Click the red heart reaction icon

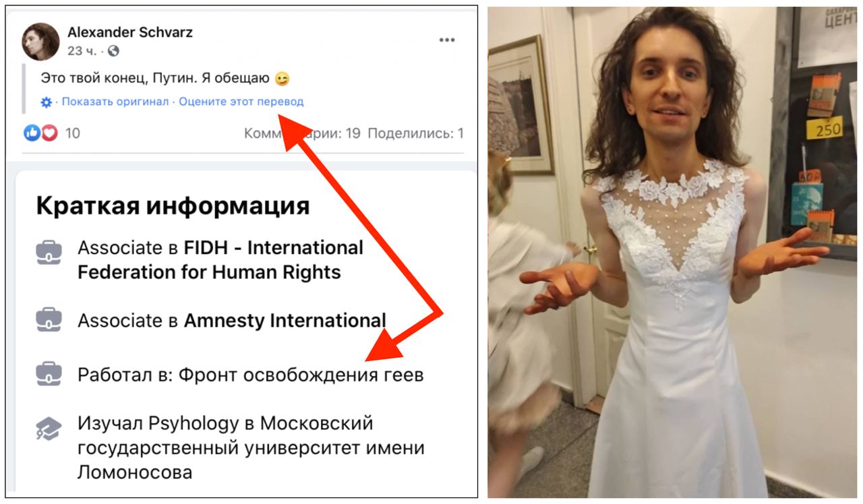(49, 133)
